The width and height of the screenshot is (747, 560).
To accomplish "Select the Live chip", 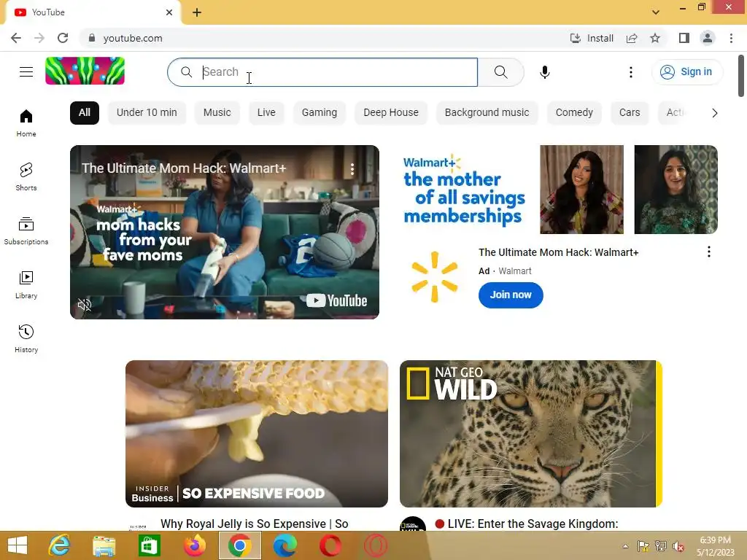I will pos(266,113).
